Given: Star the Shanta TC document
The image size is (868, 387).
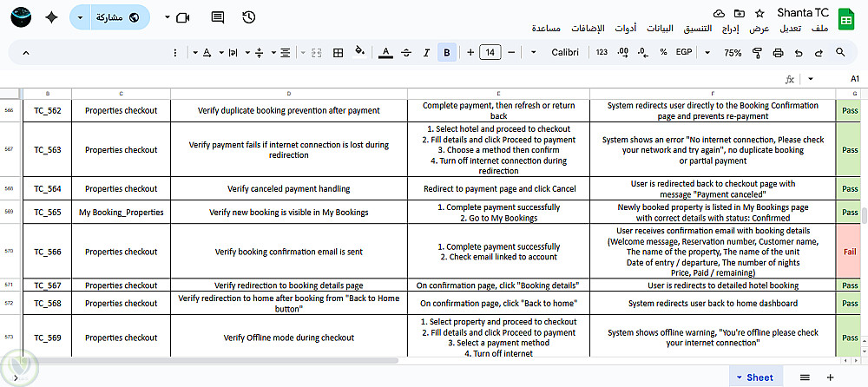Looking at the screenshot, I should (759, 13).
